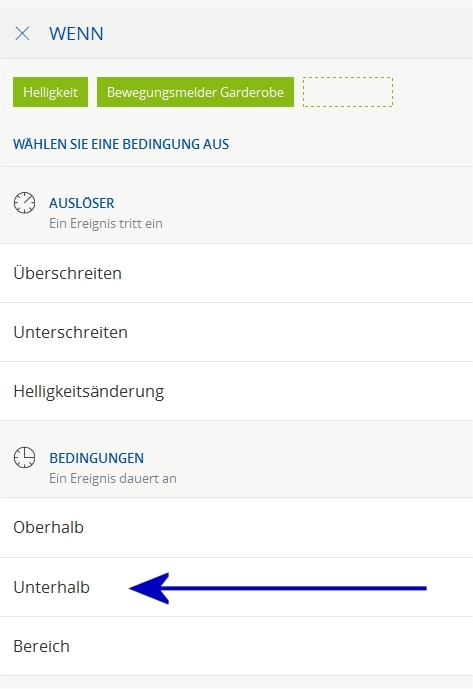Select the Bewegungsmelder Garderobe tag
The width and height of the screenshot is (473, 689).
[x=195, y=92]
